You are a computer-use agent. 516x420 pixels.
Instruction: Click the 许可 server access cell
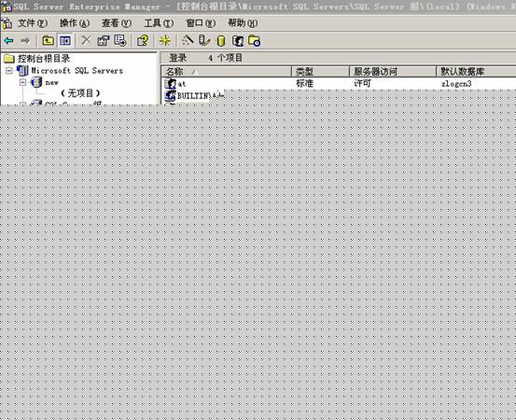coord(362,83)
